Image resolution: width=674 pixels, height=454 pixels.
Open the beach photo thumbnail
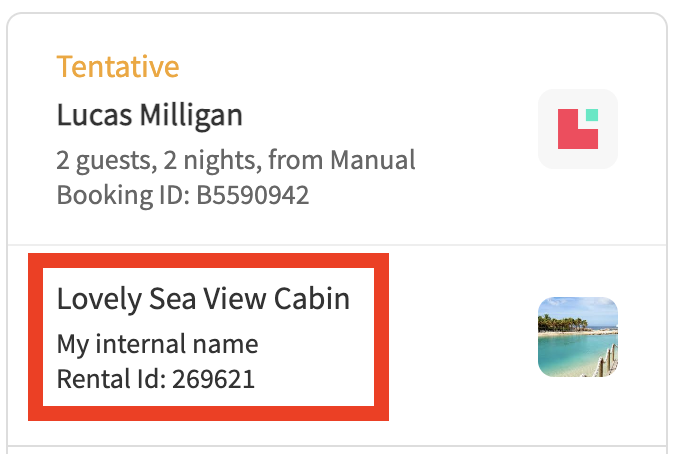click(578, 337)
